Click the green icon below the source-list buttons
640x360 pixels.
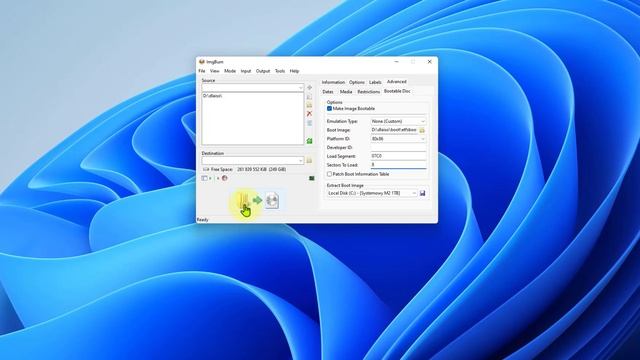pyautogui.click(x=309, y=141)
